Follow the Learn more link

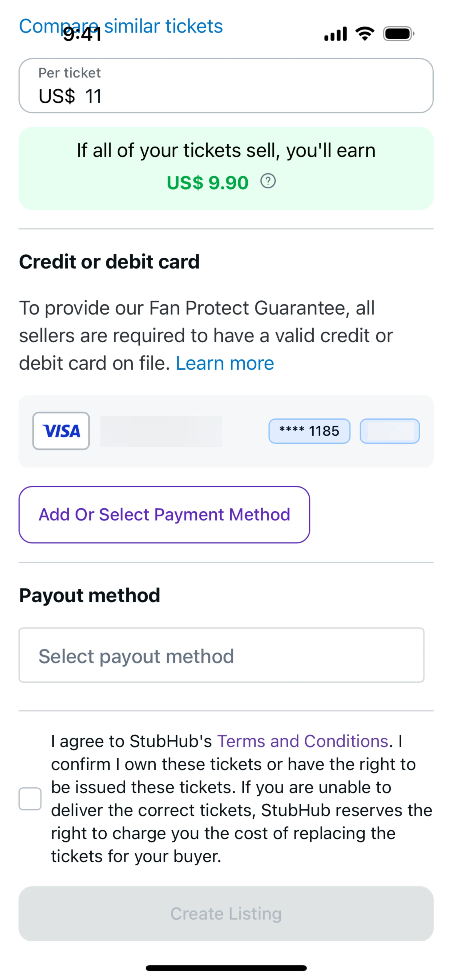[225, 363]
